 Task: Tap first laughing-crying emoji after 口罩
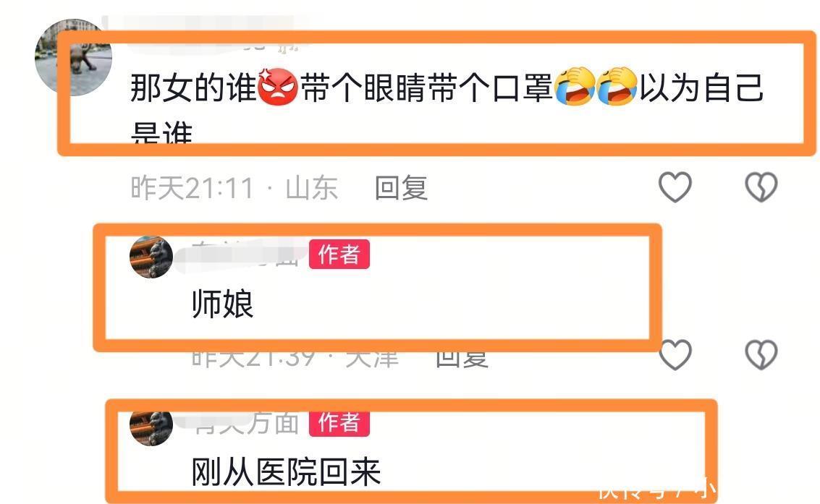pyautogui.click(x=574, y=86)
